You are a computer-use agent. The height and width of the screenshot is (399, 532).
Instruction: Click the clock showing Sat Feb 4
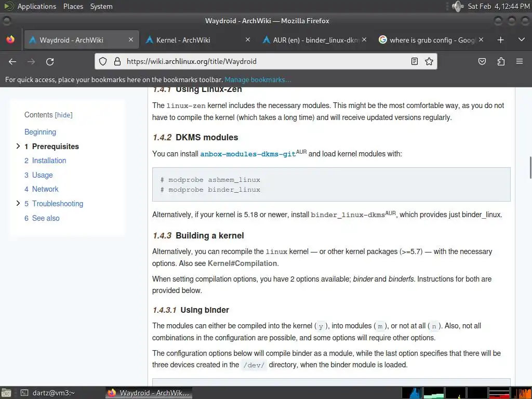499,6
